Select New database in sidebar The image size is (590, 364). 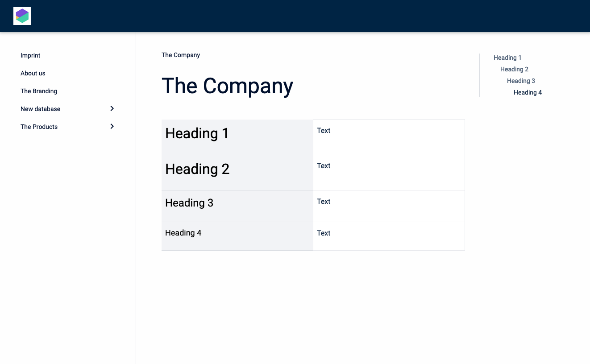click(41, 109)
